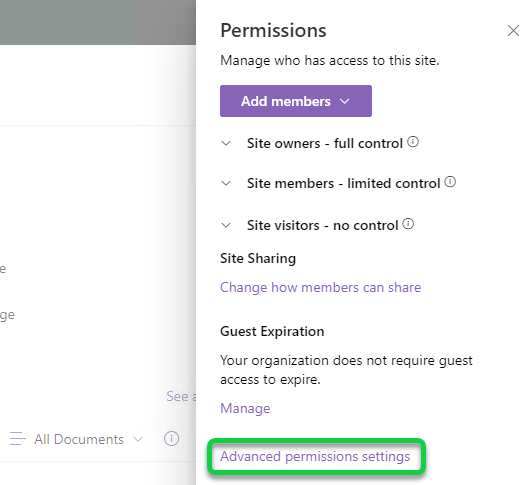Open Change how members can share link
This screenshot has height=485, width=530.
click(320, 287)
